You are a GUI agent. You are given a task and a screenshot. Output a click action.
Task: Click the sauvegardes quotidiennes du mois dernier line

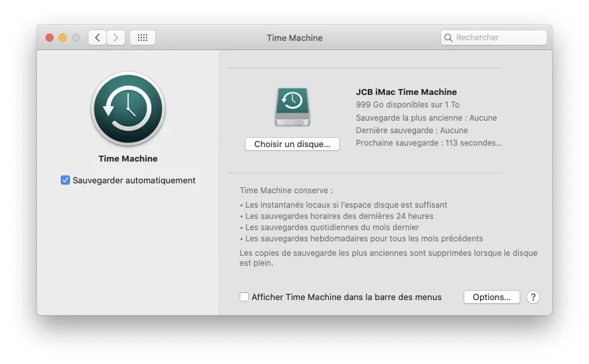pos(329,228)
